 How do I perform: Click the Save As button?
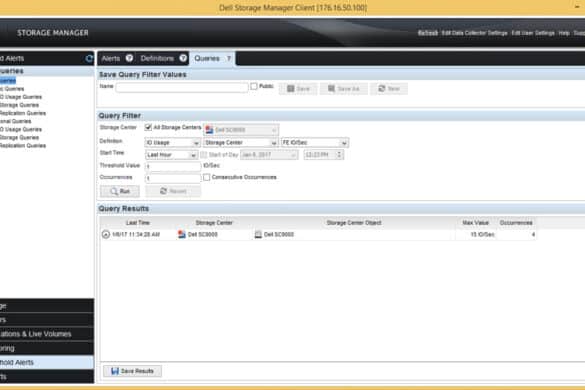click(x=343, y=89)
